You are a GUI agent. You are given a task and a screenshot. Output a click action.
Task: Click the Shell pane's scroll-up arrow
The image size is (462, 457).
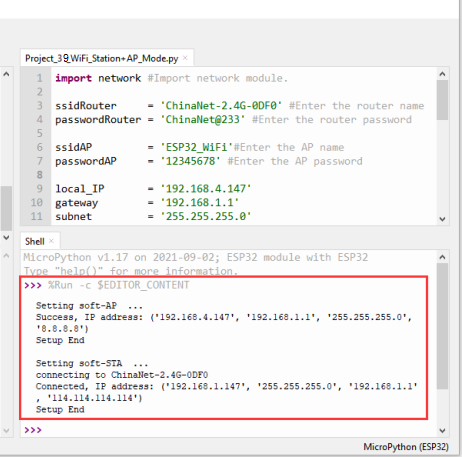(442, 257)
